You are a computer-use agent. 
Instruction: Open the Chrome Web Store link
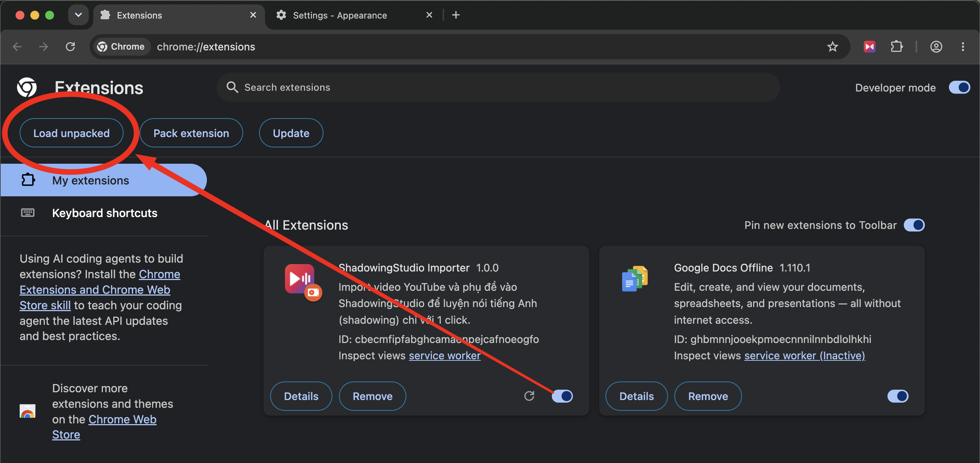[x=104, y=427]
